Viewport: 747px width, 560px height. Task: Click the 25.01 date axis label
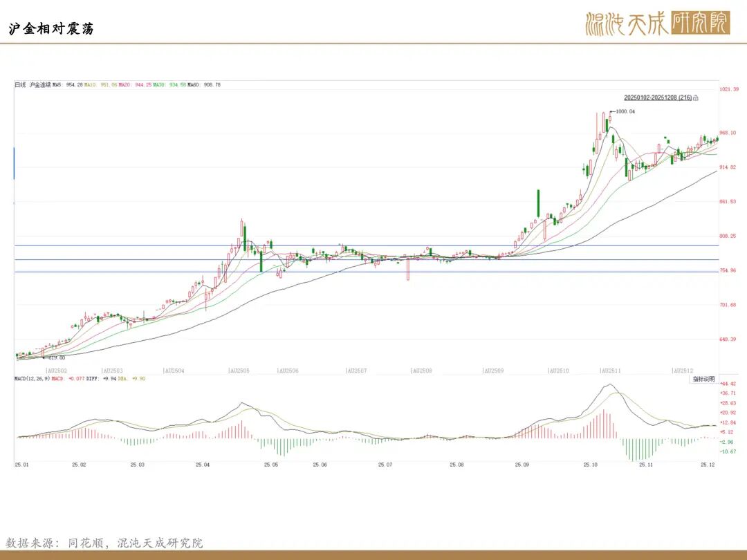[22, 465]
